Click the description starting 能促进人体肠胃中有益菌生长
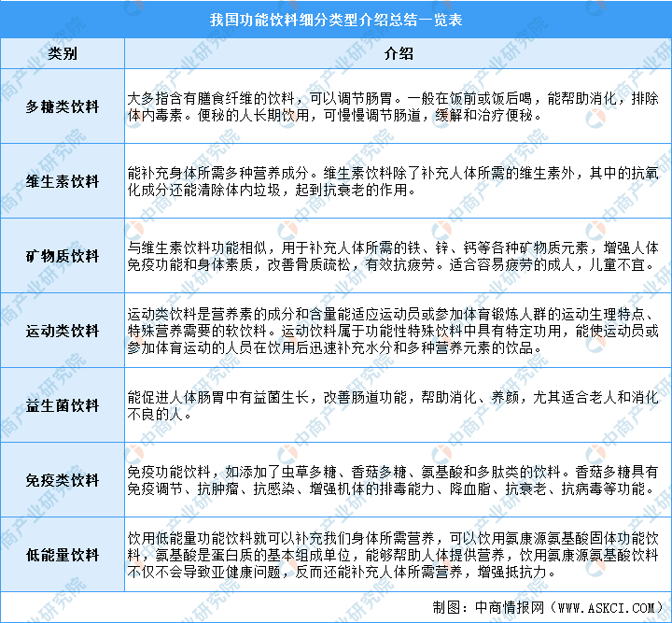 [393, 405]
